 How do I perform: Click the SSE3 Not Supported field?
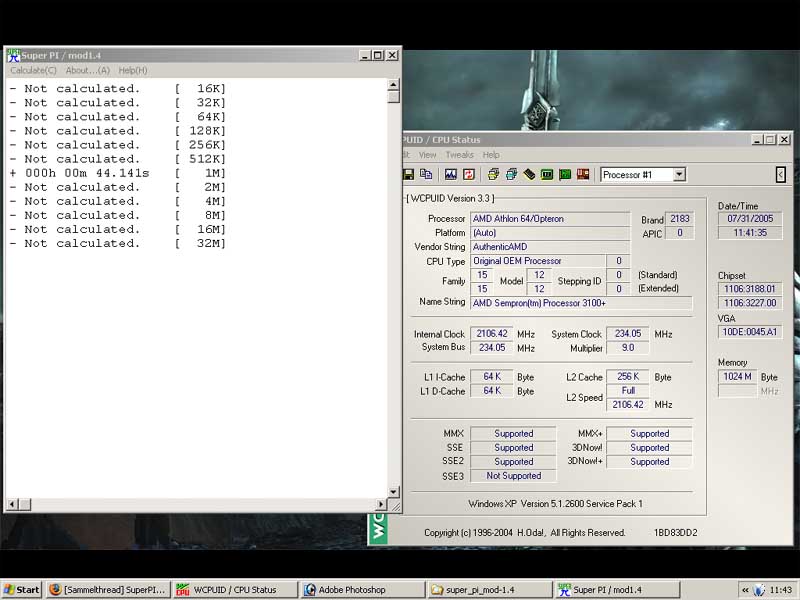tap(513, 476)
